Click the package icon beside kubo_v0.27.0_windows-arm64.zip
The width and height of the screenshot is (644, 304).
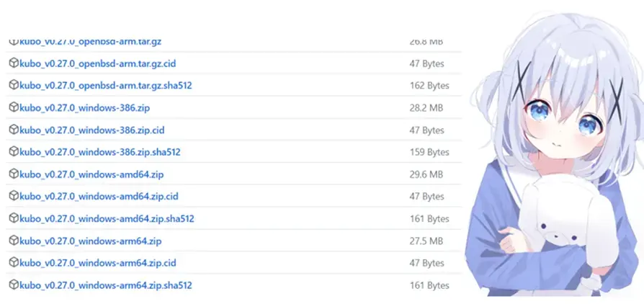click(x=14, y=241)
